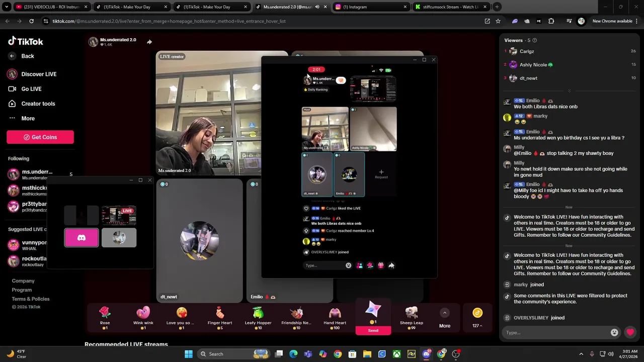Image resolution: width=644 pixels, height=362 pixels.
Task: Click the TikTok logo
Action: (26, 41)
